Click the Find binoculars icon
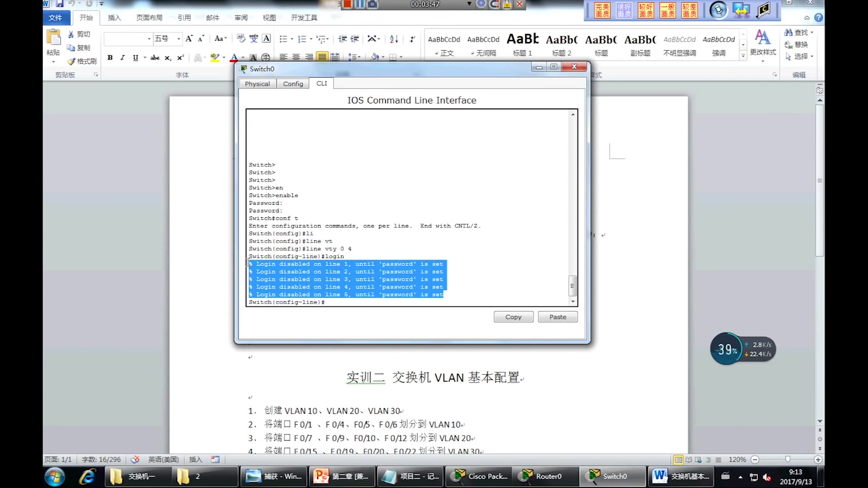Screen dimensions: 868x488 pos(788,33)
